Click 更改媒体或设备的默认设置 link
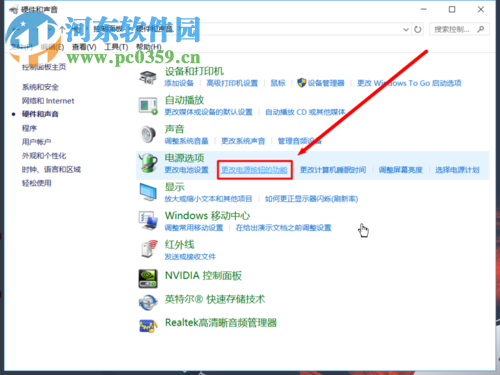This screenshot has height=375, width=500. [208, 112]
